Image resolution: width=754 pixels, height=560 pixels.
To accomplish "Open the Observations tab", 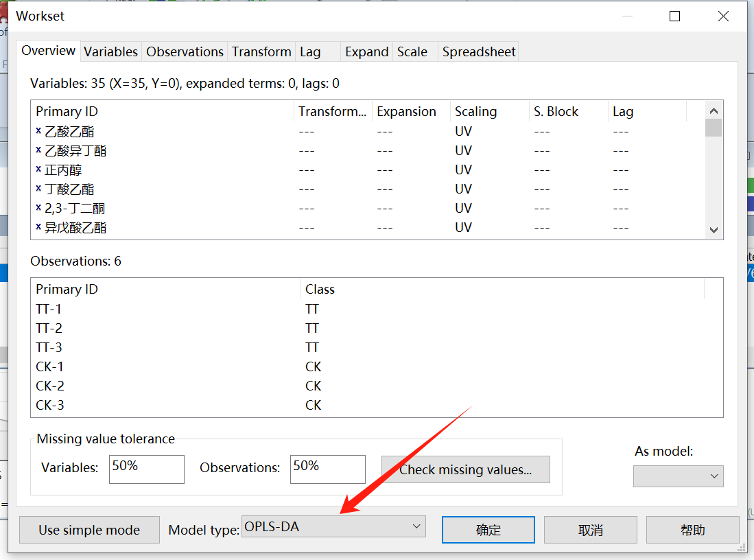I will (x=185, y=52).
